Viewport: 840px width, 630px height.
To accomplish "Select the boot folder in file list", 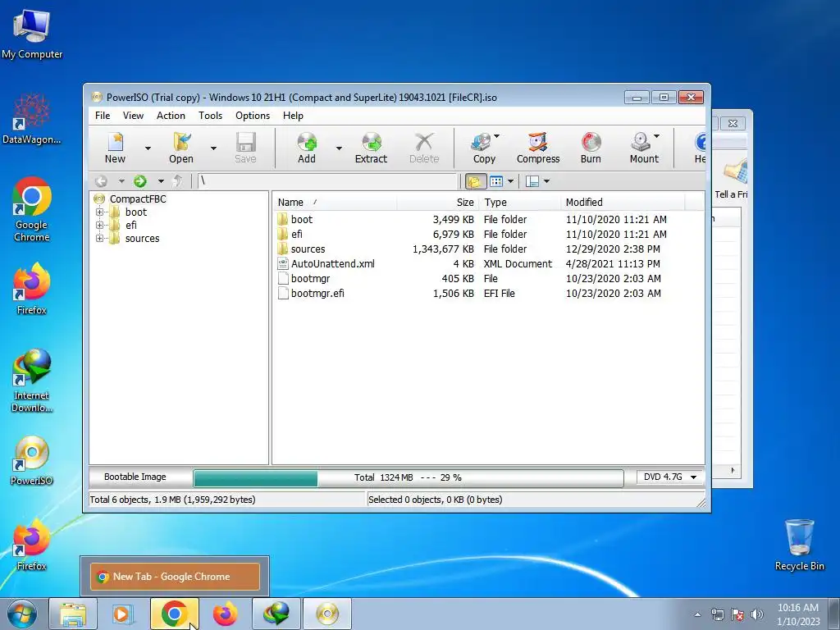I will tap(302, 220).
